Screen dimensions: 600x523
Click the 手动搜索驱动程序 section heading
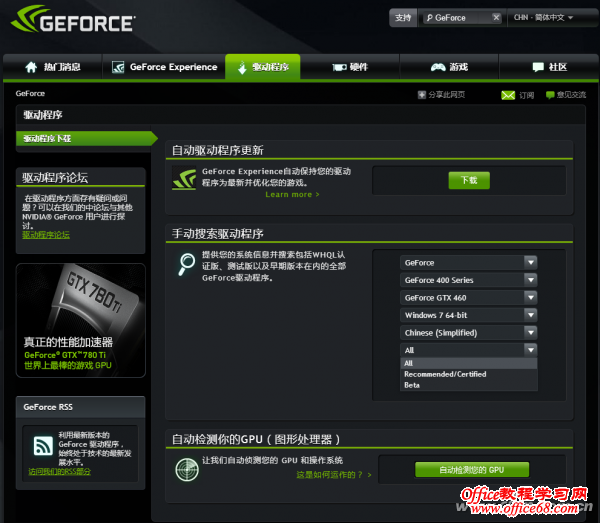click(x=217, y=233)
